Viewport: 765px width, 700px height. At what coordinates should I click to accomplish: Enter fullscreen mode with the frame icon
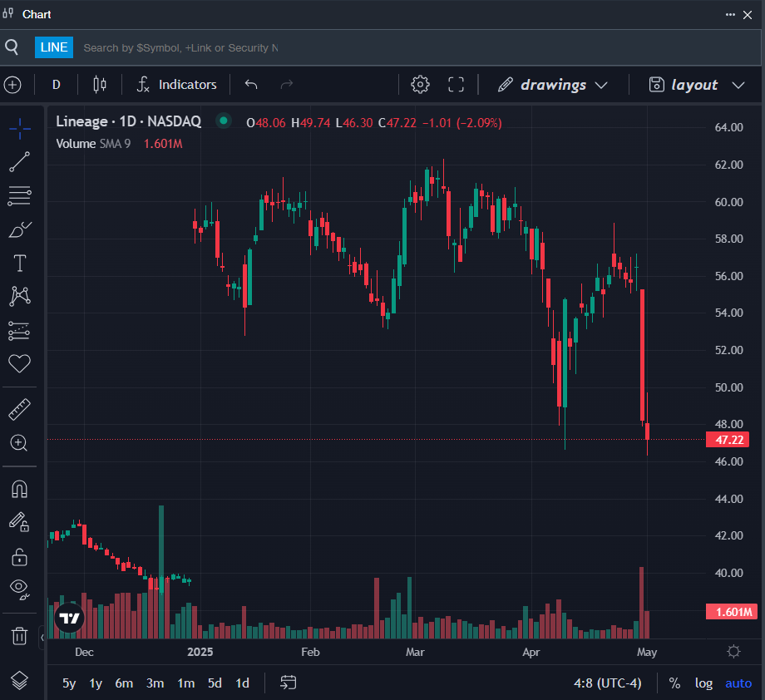point(456,85)
